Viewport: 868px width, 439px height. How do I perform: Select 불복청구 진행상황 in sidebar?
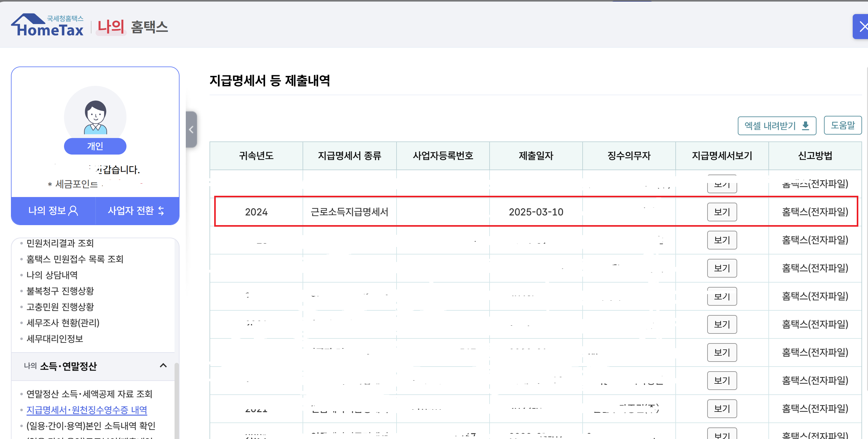pyautogui.click(x=60, y=291)
